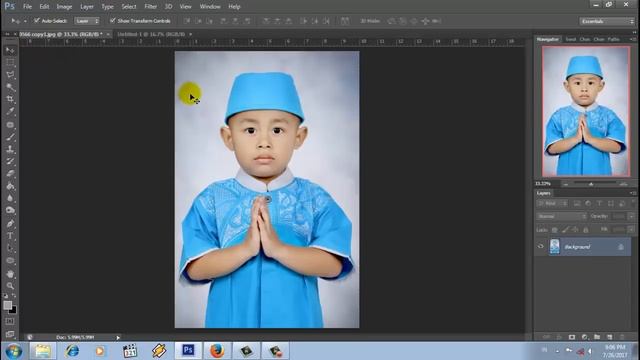Open the File menu
Image resolution: width=640 pixels, height=360 pixels.
27,7
